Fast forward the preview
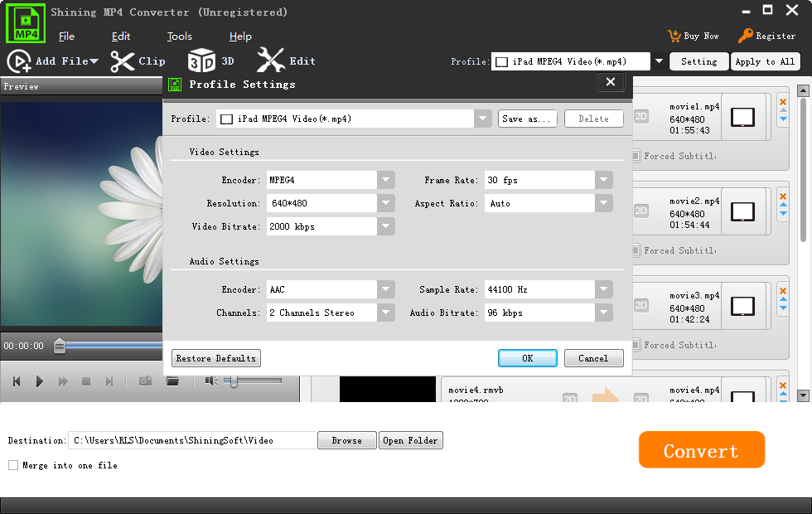The image size is (812, 514). point(63,381)
